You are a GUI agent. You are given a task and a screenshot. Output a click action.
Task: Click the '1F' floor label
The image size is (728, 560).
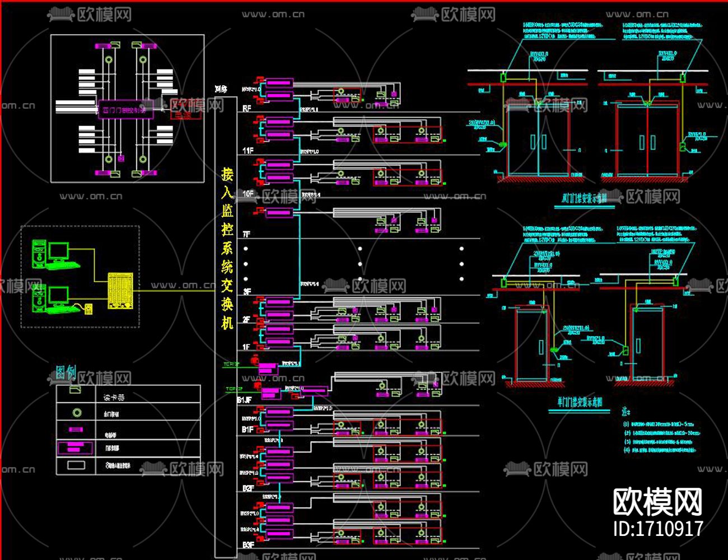246,348
